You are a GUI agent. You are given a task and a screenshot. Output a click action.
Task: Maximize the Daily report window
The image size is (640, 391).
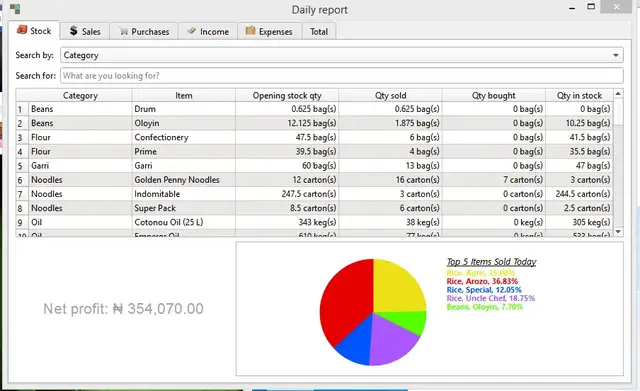click(591, 7)
